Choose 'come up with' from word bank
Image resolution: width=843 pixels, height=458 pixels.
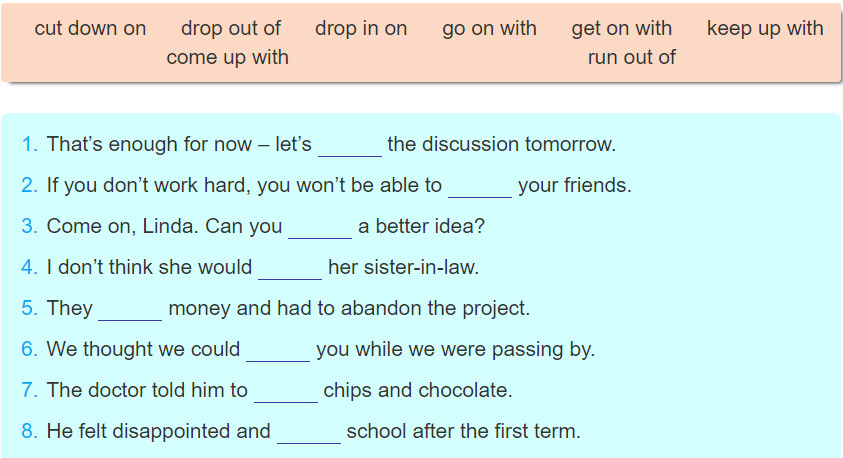tap(227, 58)
